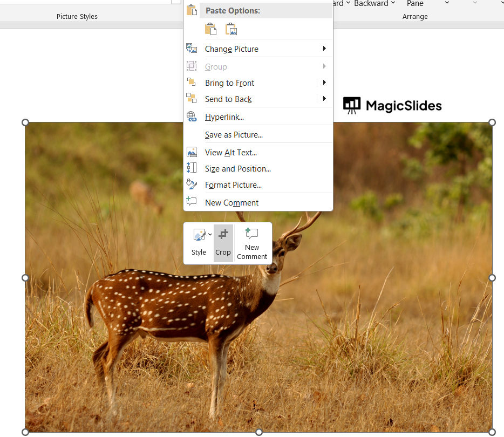Click the New Comment icon in context menu
This screenshot has width=504, height=437.
click(192, 202)
